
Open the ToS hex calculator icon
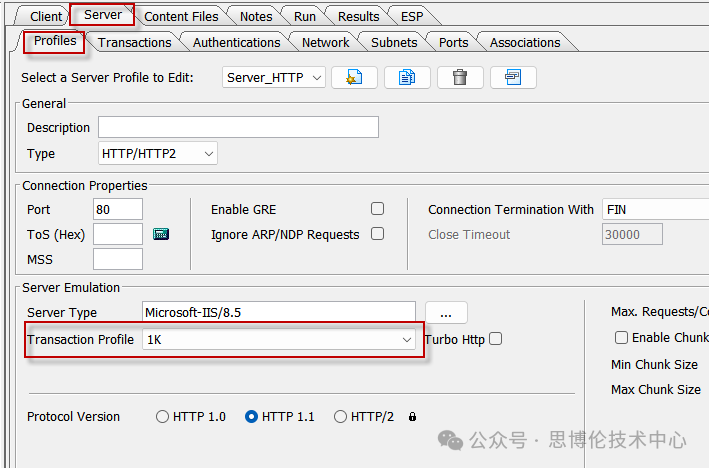coord(161,234)
